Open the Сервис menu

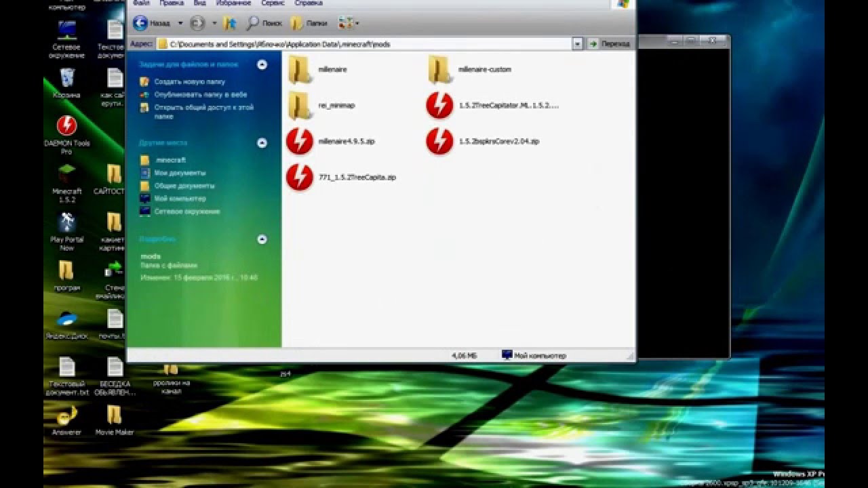[273, 3]
